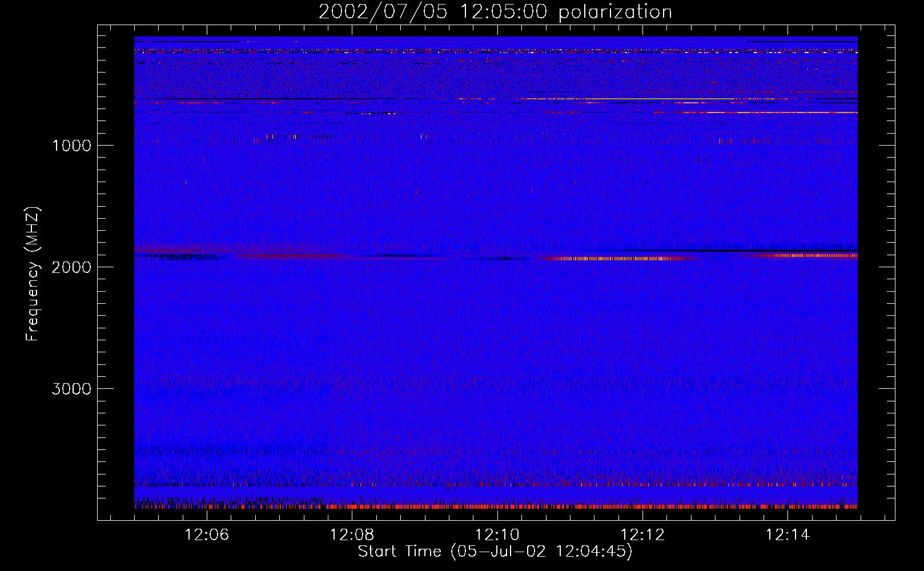Screen dimensions: 924x571
Task: Click the 12:06 time tick label
Action: 207,535
